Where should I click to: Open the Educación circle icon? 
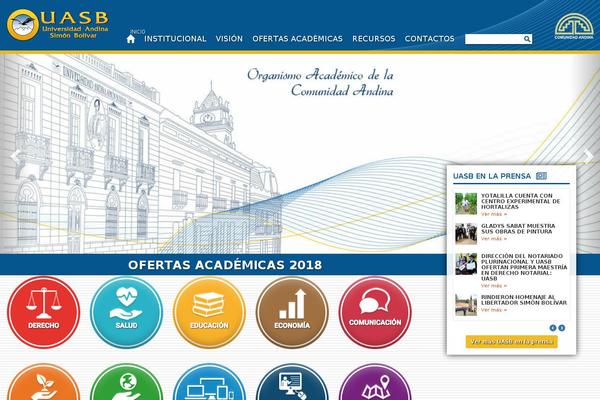point(209,312)
